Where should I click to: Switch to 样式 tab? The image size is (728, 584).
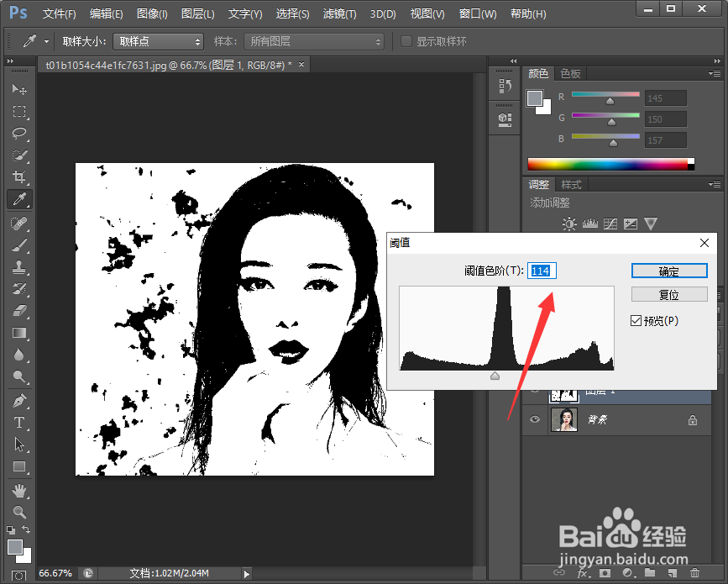pos(571,185)
